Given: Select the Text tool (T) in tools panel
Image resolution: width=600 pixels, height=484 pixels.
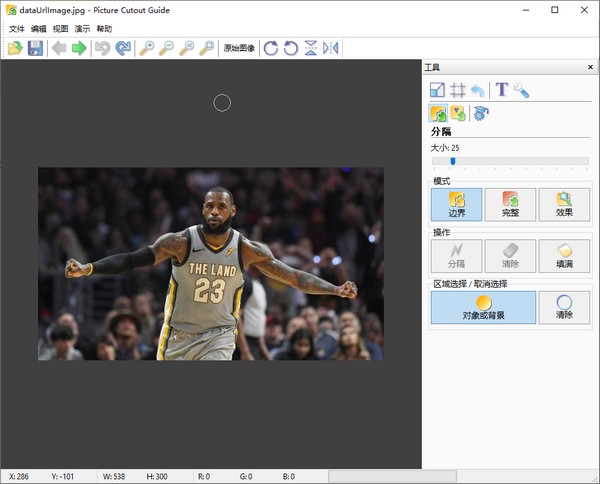Looking at the screenshot, I should pyautogui.click(x=501, y=90).
